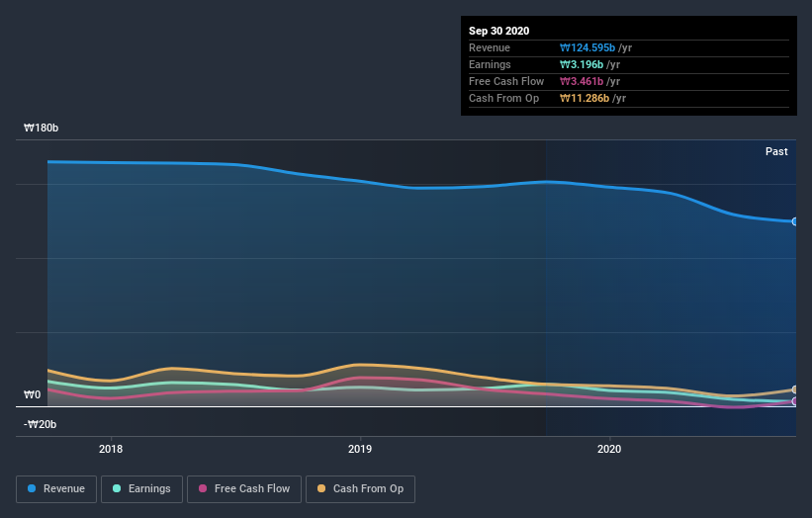Viewport: 812px width, 518px height.
Task: Click the Sep 30 2020 tooltip date
Action: click(x=498, y=31)
